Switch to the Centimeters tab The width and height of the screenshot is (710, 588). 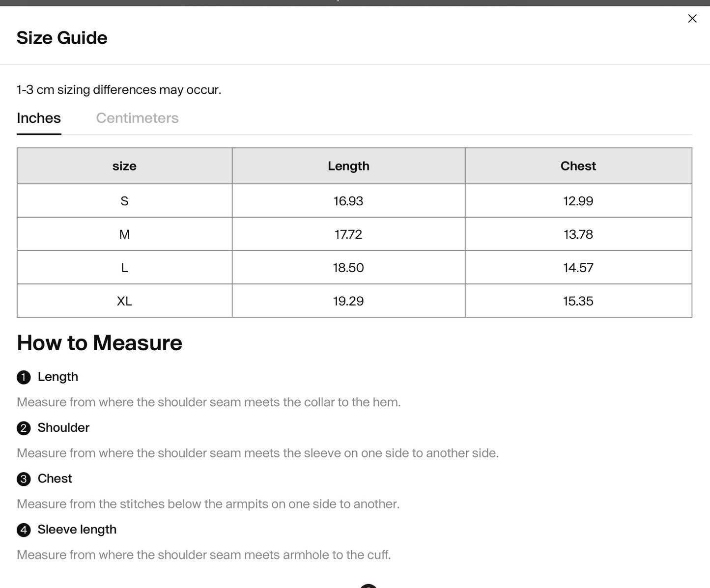click(x=137, y=118)
